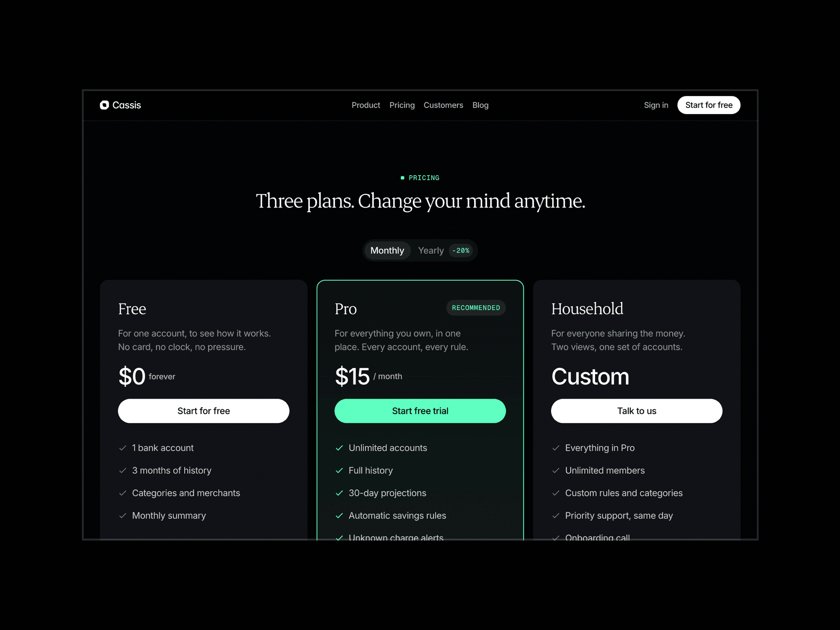Click the checkmark next to Priority support
Viewport: 840px width, 630px height.
point(555,516)
